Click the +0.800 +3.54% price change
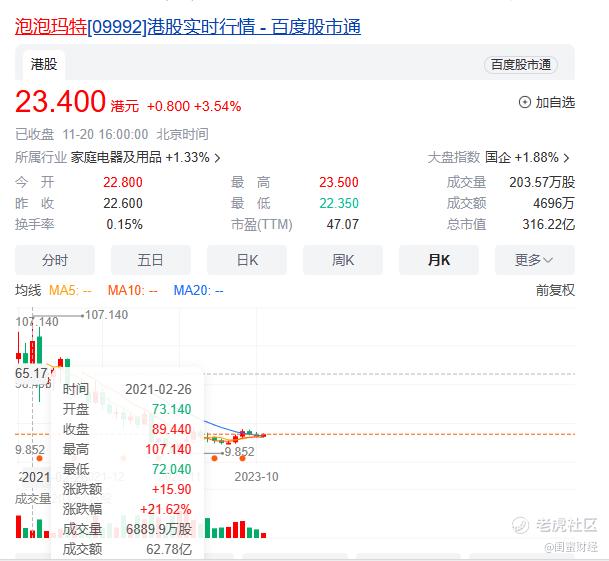 pos(194,106)
